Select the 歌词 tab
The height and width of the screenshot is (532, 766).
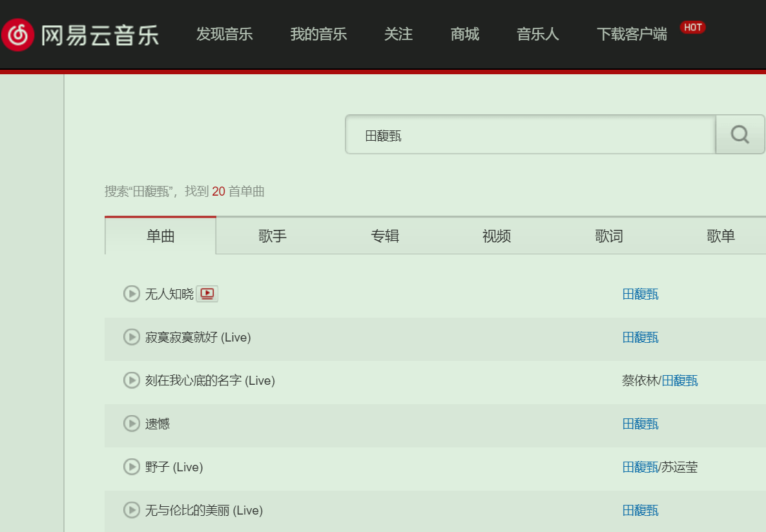point(609,236)
